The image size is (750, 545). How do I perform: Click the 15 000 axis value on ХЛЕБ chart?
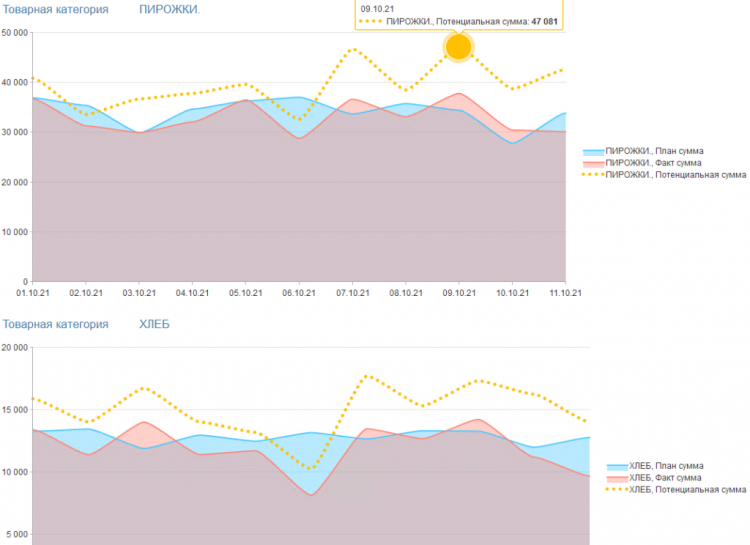coord(14,410)
